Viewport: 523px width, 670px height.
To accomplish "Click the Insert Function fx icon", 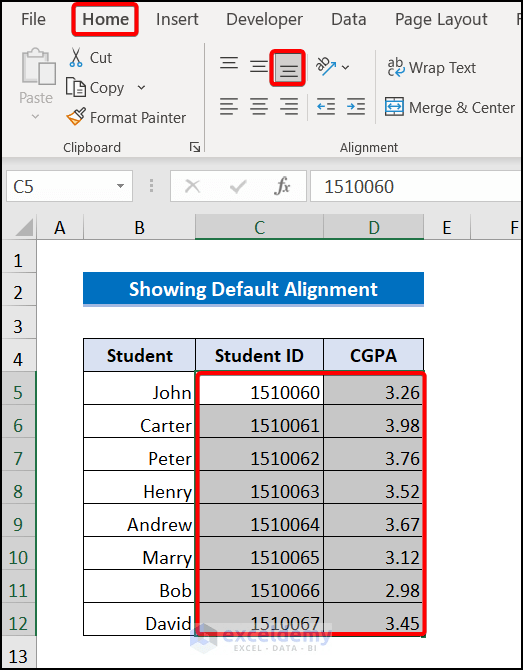I will (282, 186).
